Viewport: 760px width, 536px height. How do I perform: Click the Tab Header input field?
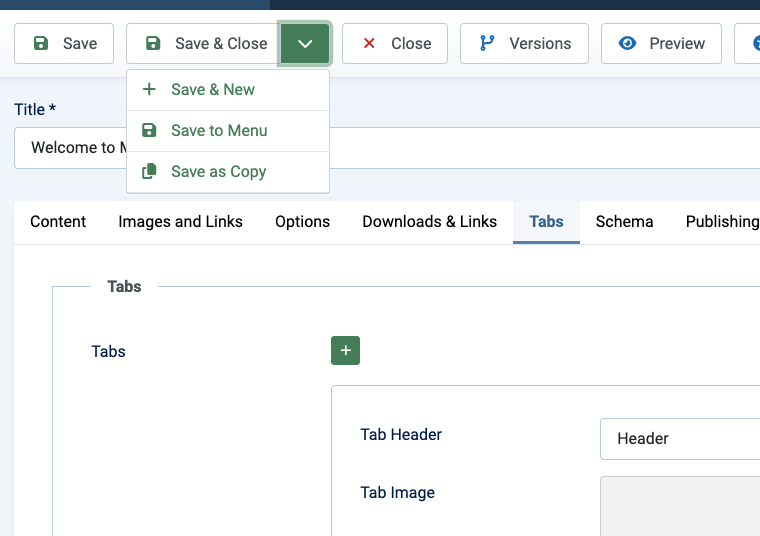pos(680,439)
